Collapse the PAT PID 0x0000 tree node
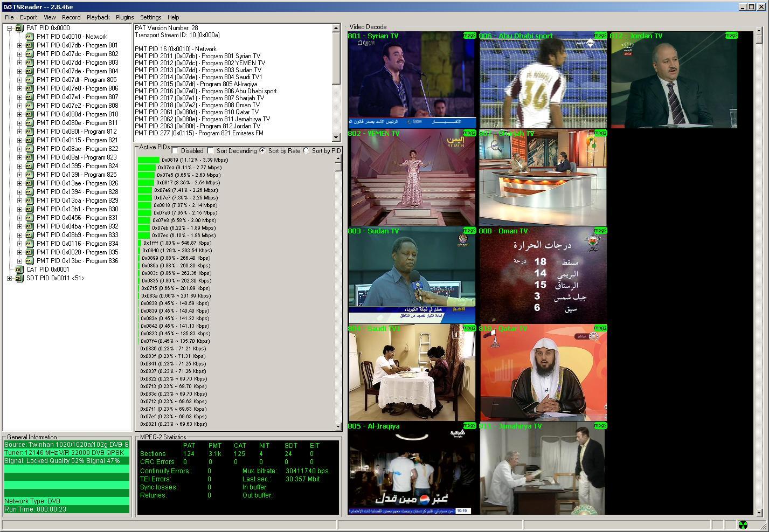The image size is (769, 532). pos(9,28)
